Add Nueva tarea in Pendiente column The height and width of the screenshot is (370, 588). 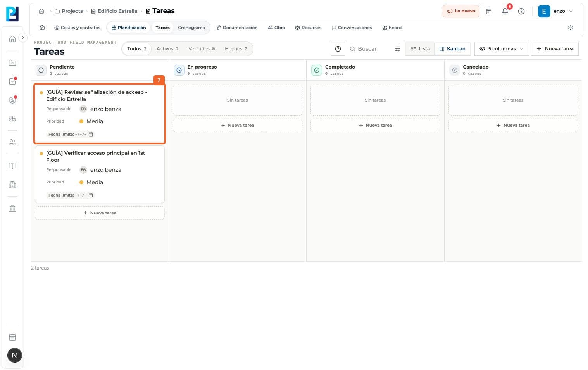click(100, 213)
